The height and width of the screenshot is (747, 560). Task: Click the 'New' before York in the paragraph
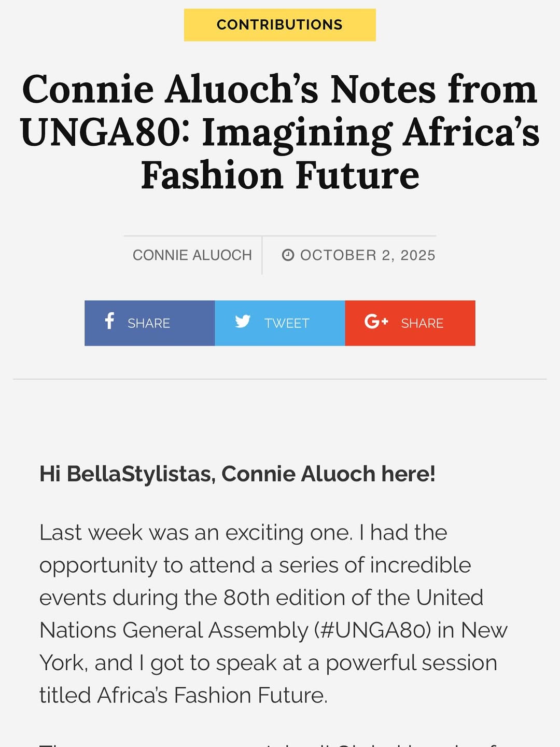click(x=484, y=630)
